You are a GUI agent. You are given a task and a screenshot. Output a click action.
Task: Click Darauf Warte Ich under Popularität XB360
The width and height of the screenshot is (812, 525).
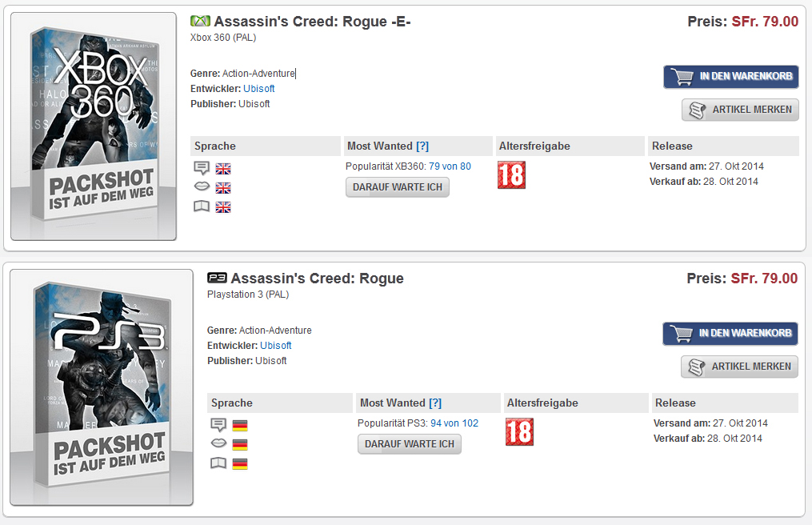tap(397, 187)
